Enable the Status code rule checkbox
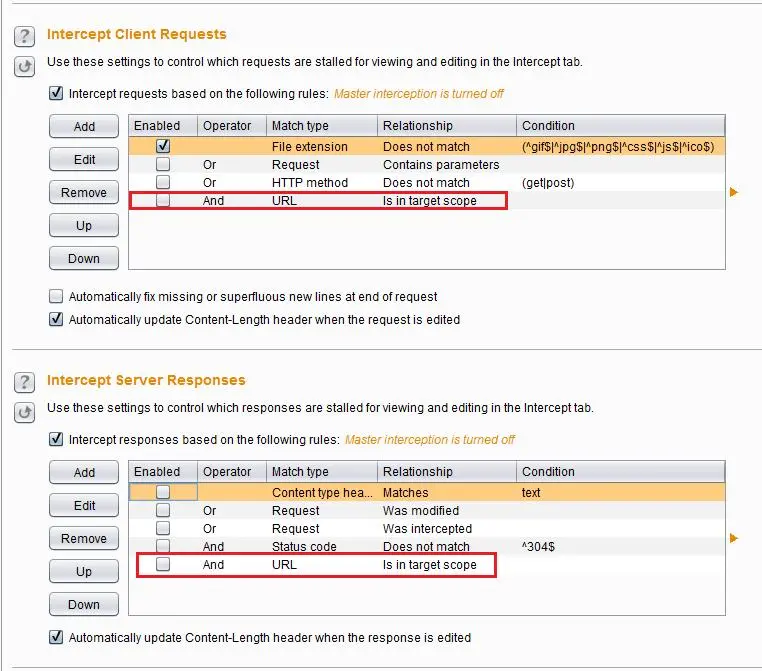This screenshot has height=671, width=762. [163, 546]
